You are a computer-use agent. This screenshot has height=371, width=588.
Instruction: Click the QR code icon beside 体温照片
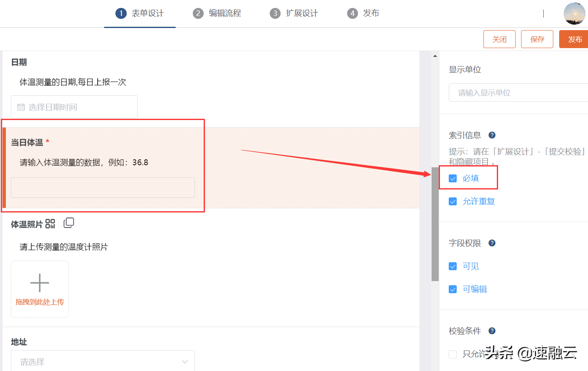coord(50,224)
